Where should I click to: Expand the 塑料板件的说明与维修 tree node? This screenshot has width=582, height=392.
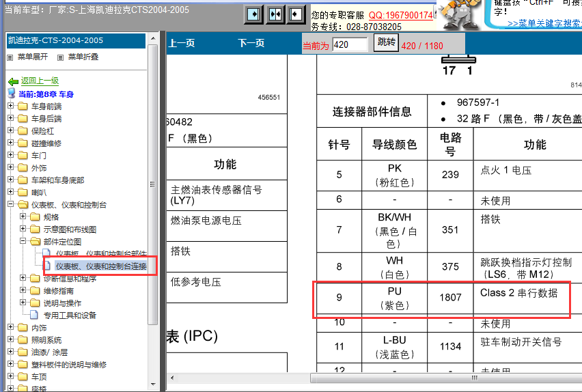point(11,363)
